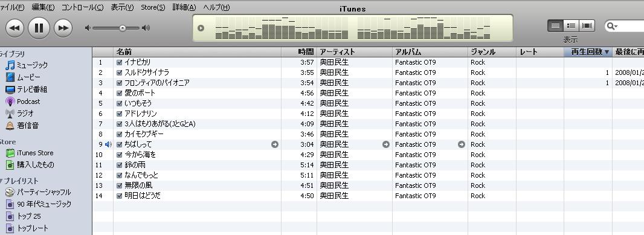The width and height of the screenshot is (644, 235).
Task: Uncheck the ちばしって track checkbox
Action: coord(120,144)
